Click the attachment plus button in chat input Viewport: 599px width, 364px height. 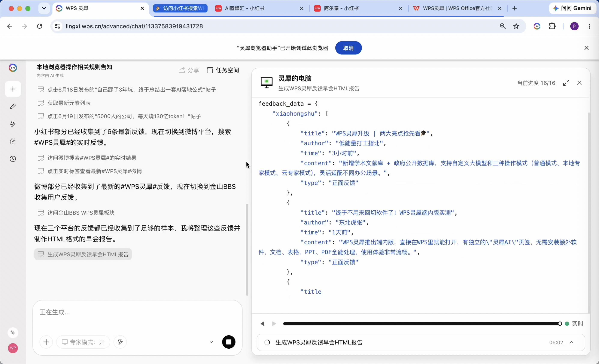[46, 342]
